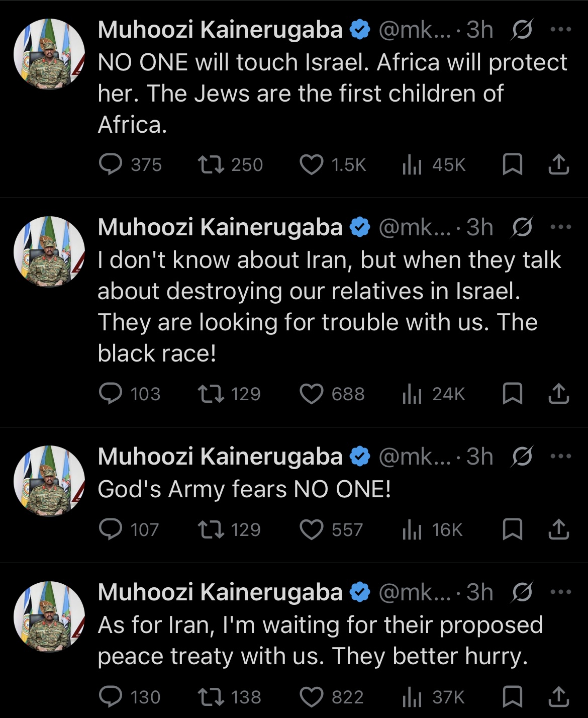
Task: Open profile picture on the "God's Army" tweet
Action: point(49,481)
